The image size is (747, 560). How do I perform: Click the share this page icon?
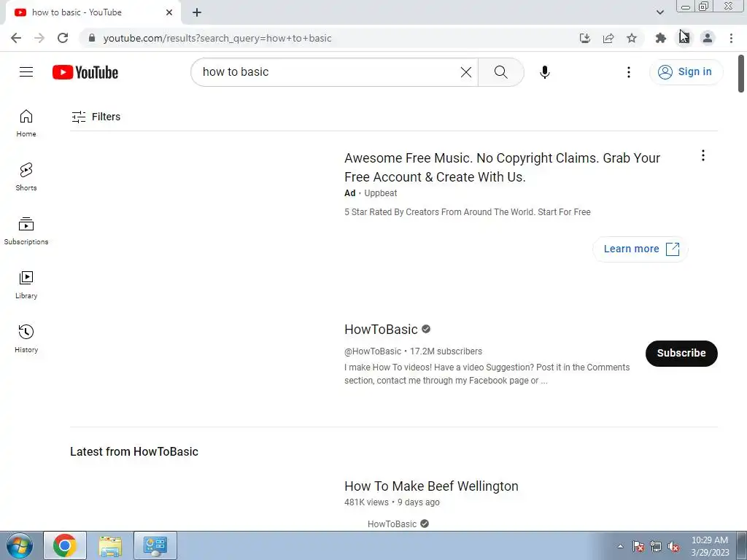pyautogui.click(x=608, y=38)
